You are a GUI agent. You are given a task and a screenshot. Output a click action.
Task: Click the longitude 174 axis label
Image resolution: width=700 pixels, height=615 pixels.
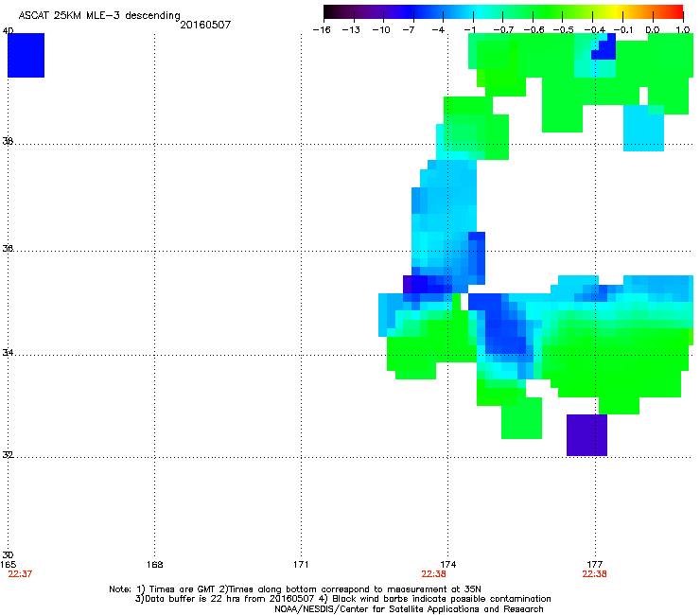pos(447,565)
